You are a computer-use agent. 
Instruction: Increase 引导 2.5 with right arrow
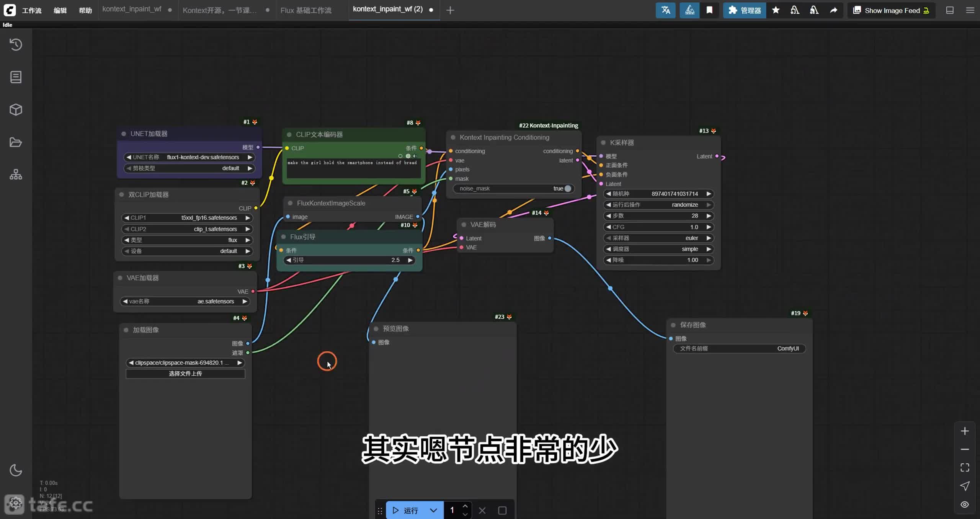(x=410, y=260)
